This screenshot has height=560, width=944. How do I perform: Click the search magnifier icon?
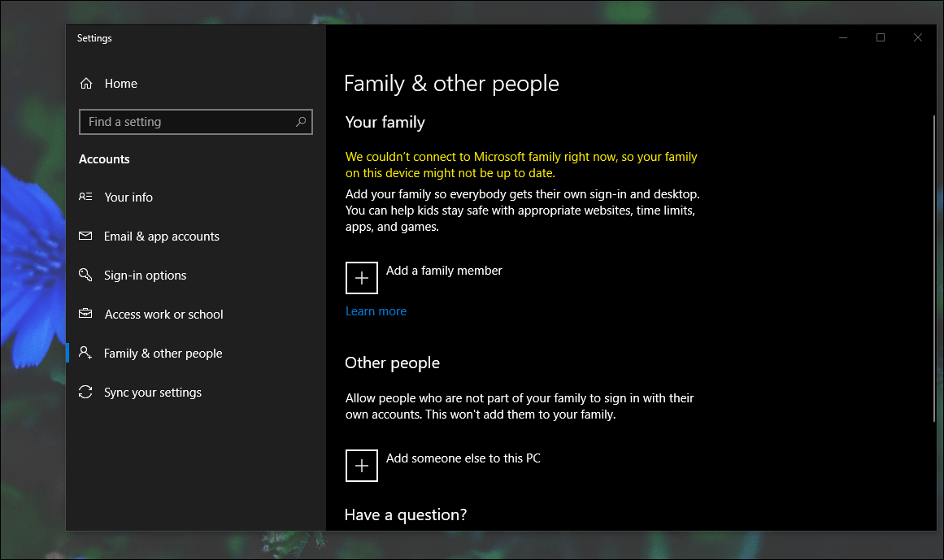(300, 122)
